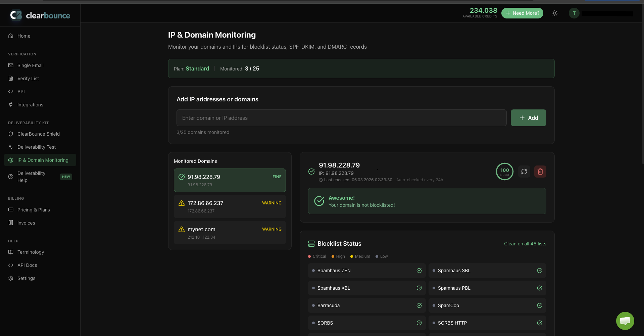This screenshot has height=336, width=644.
Task: Click the Deliverability Test waveform icon
Action: pos(11,147)
